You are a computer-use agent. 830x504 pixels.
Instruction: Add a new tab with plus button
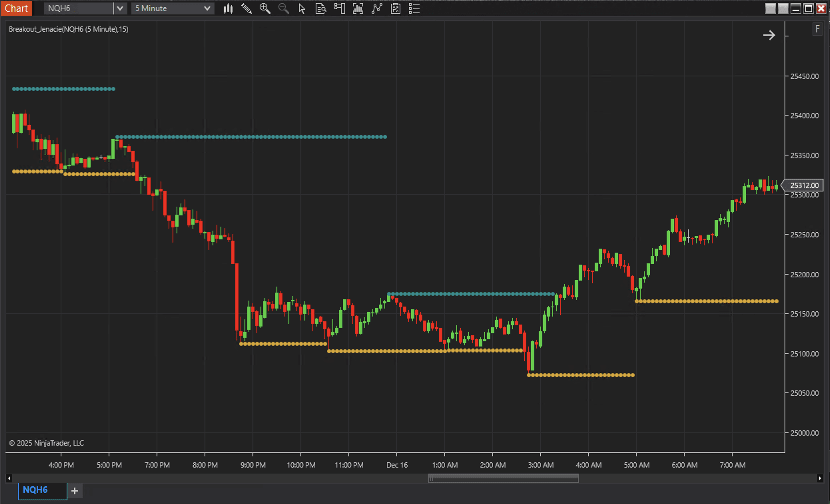point(75,491)
